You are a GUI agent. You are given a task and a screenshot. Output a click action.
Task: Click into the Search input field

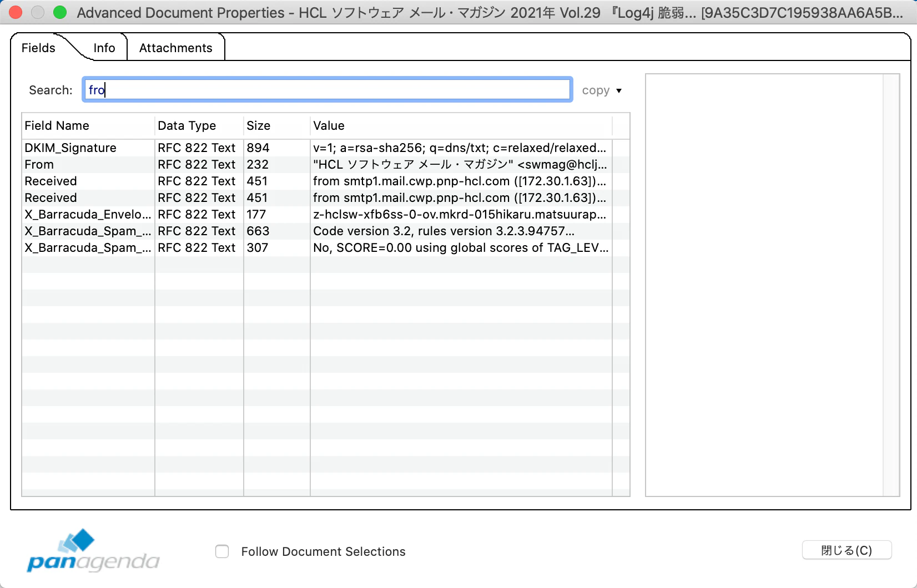[x=327, y=90]
